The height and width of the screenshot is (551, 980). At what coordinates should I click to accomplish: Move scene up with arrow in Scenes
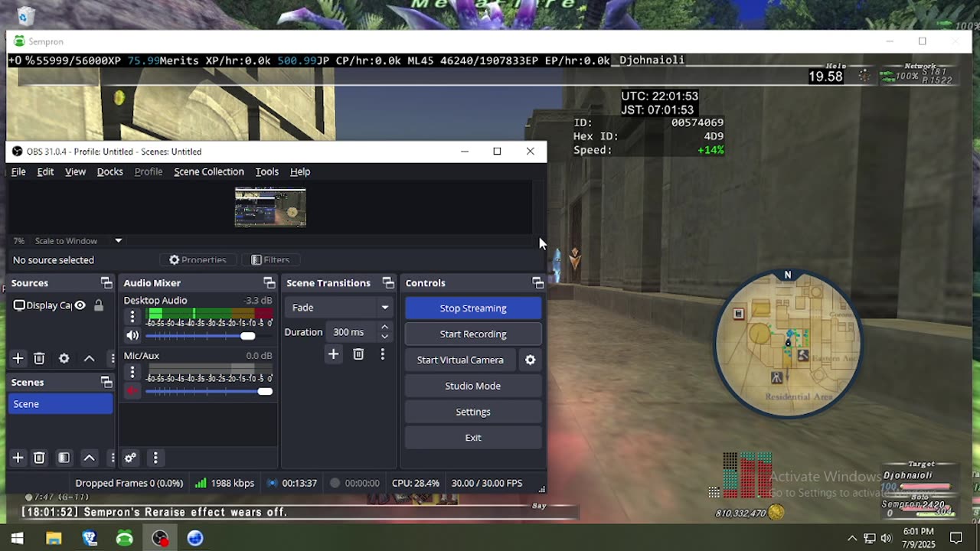[89, 458]
